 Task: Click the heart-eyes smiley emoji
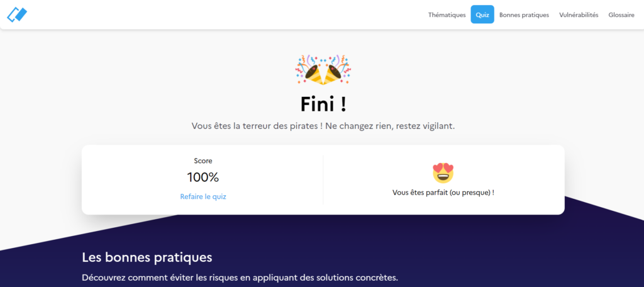(x=443, y=172)
